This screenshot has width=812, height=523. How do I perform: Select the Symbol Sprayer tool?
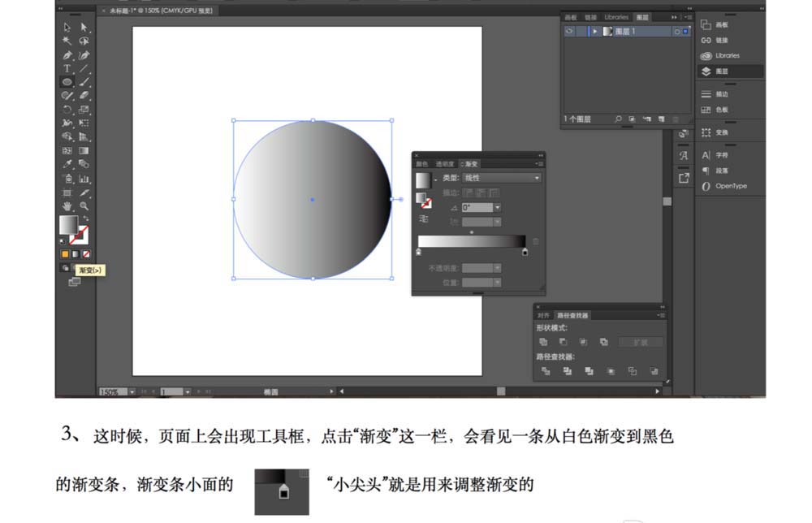(x=67, y=179)
